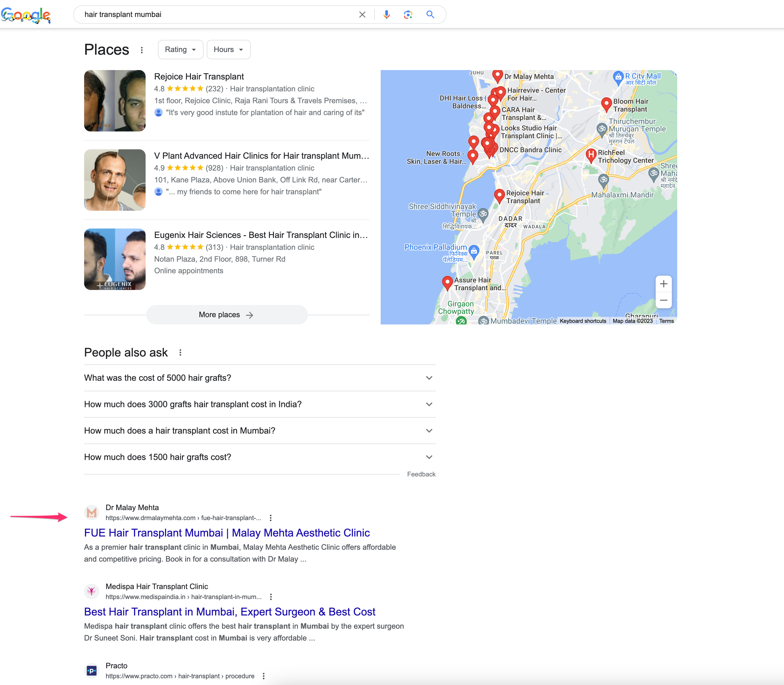Open the Rating filter dropdown

[180, 50]
